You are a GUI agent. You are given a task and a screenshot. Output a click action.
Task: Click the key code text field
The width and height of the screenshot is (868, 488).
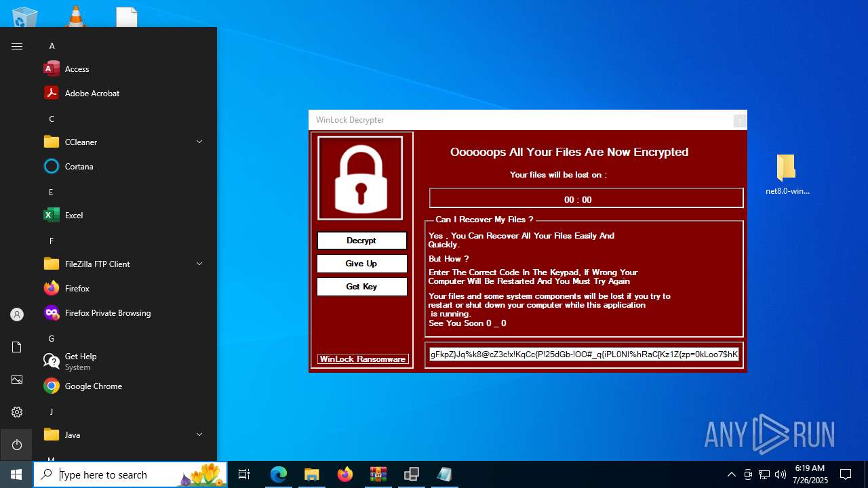coord(584,354)
